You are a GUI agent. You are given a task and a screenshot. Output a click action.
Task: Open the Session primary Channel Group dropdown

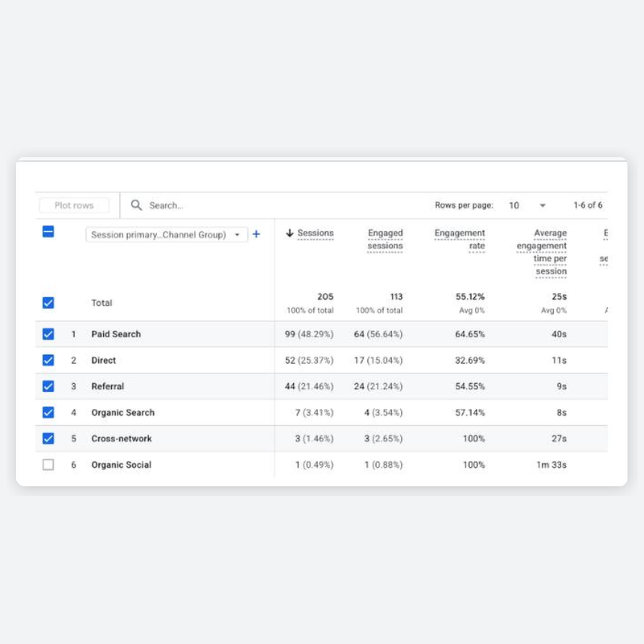167,234
